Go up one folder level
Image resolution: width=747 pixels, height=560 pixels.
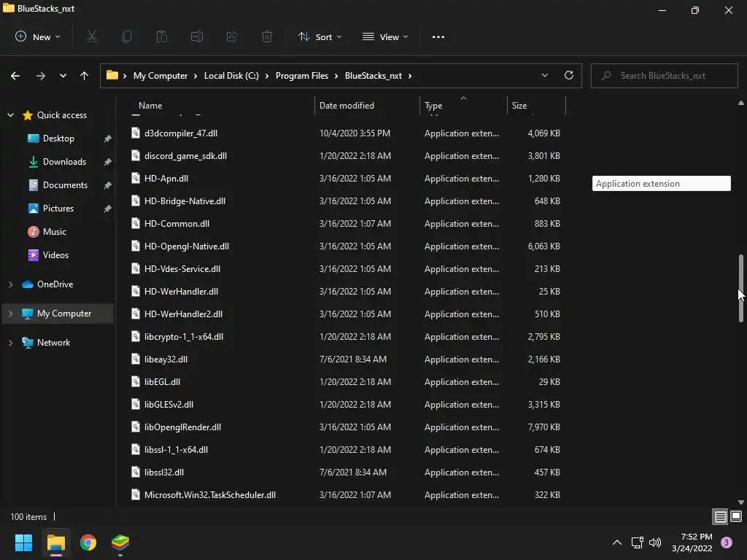pyautogui.click(x=85, y=76)
